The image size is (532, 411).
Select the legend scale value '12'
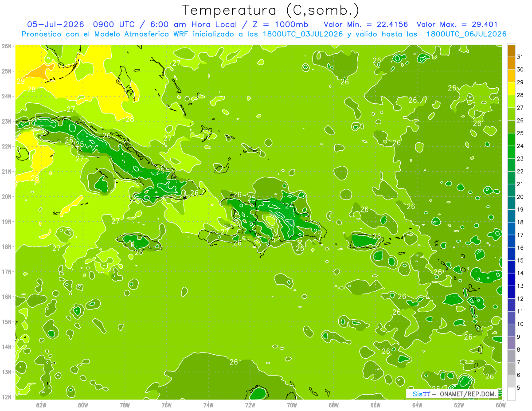(x=520, y=298)
